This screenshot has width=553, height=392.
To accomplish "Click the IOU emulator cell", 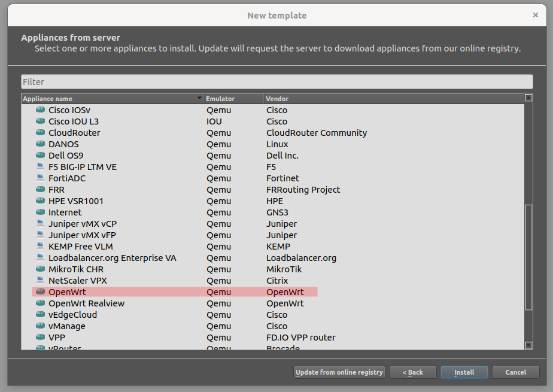I will pos(214,121).
